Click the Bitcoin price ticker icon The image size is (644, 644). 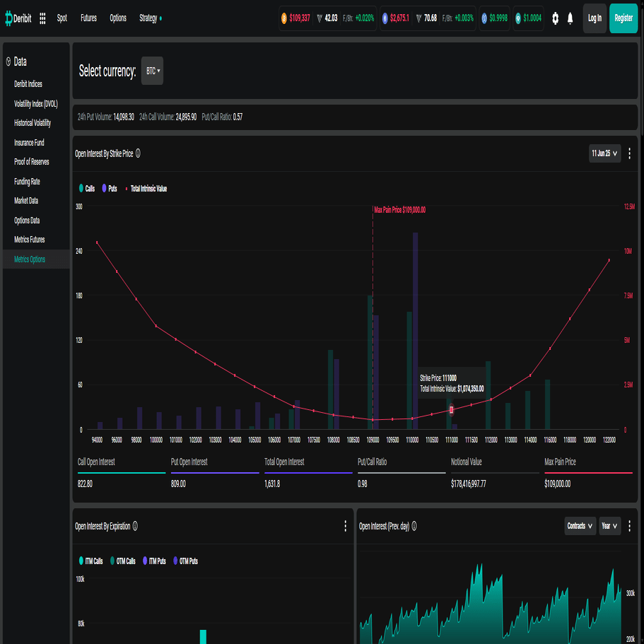coord(283,18)
